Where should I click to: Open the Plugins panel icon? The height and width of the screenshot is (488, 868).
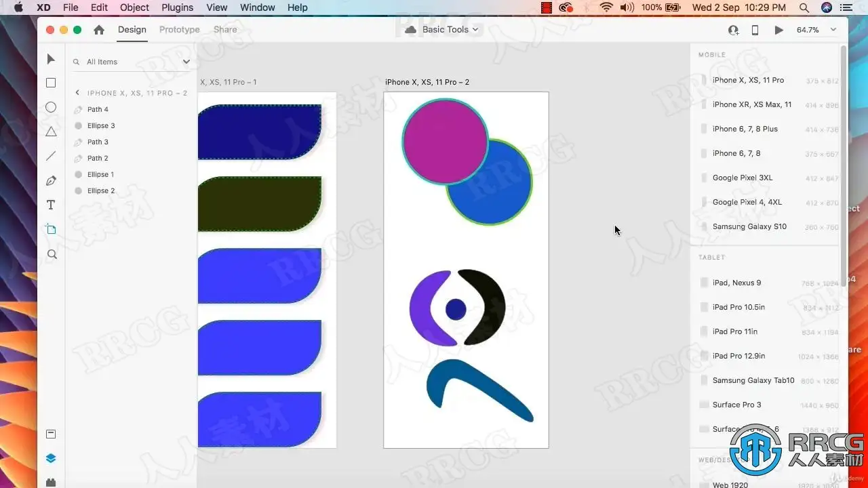point(51,482)
